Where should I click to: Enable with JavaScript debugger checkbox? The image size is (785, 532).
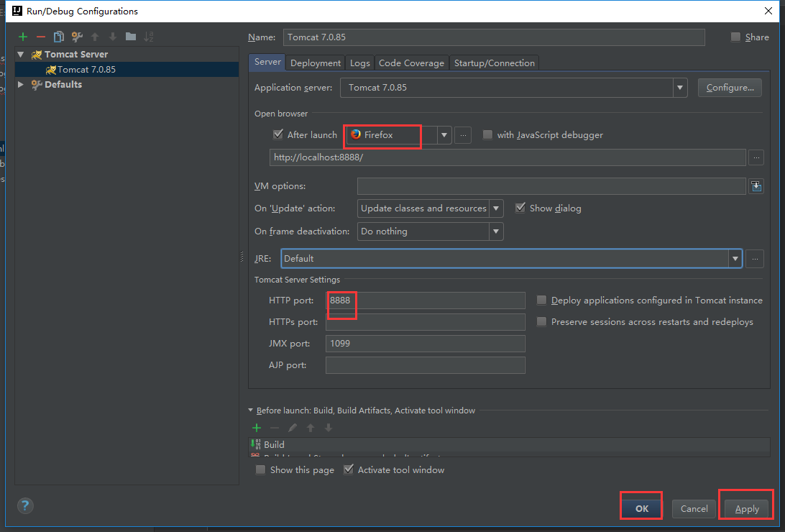(487, 134)
